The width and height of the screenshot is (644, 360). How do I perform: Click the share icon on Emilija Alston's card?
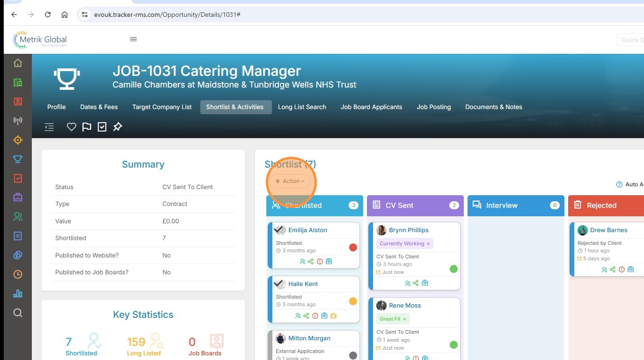click(311, 262)
